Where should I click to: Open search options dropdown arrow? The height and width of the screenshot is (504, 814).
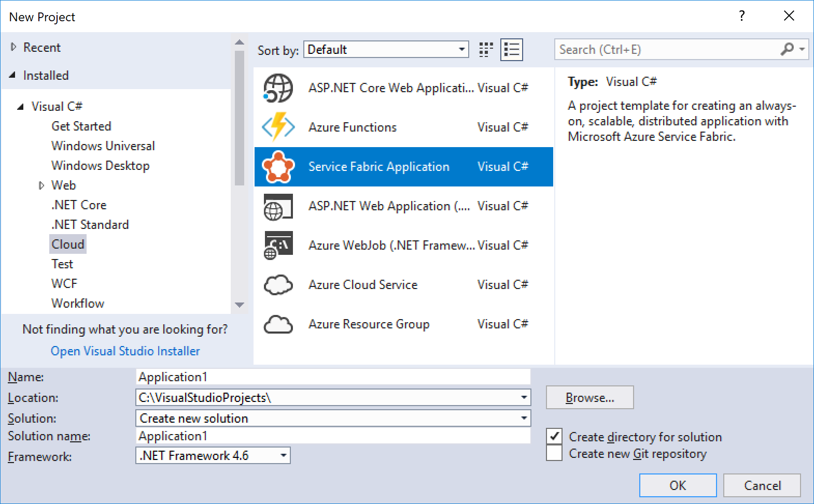802,49
